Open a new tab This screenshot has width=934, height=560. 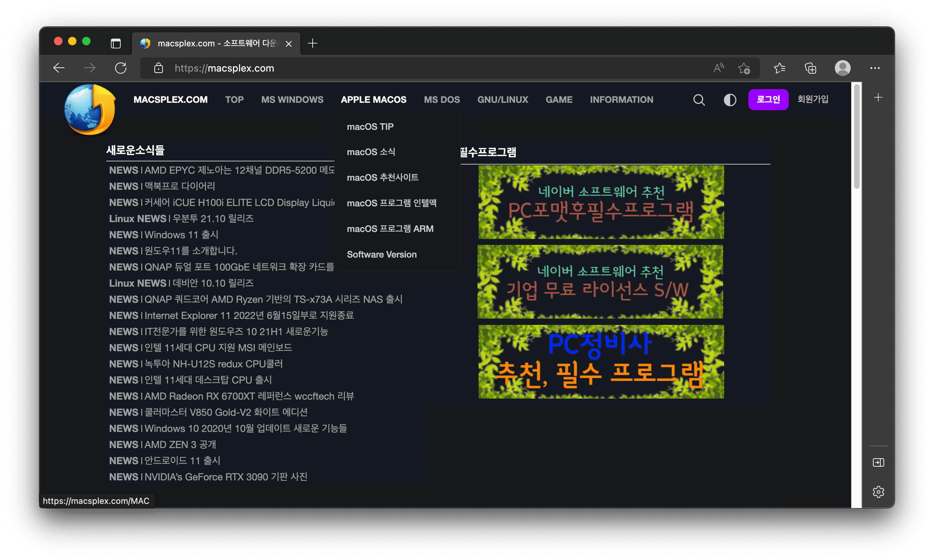point(312,44)
